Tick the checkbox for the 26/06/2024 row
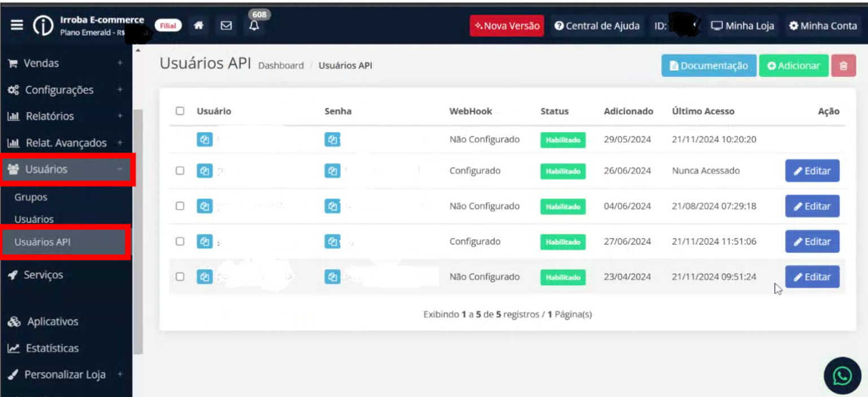This screenshot has width=868, height=397. click(180, 171)
